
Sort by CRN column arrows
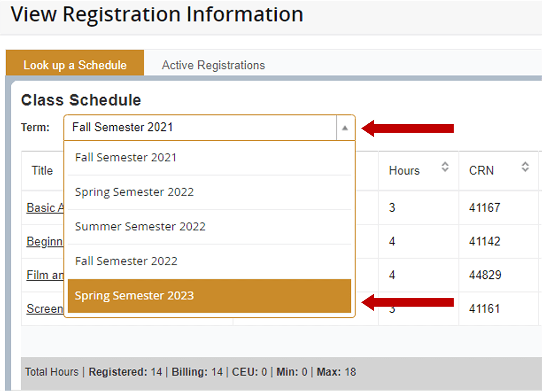pos(525,167)
